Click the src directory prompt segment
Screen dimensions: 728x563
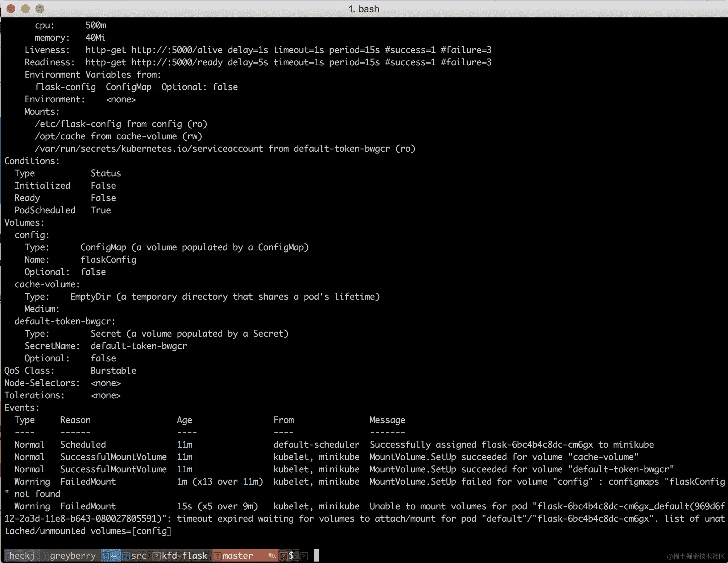pos(138,555)
